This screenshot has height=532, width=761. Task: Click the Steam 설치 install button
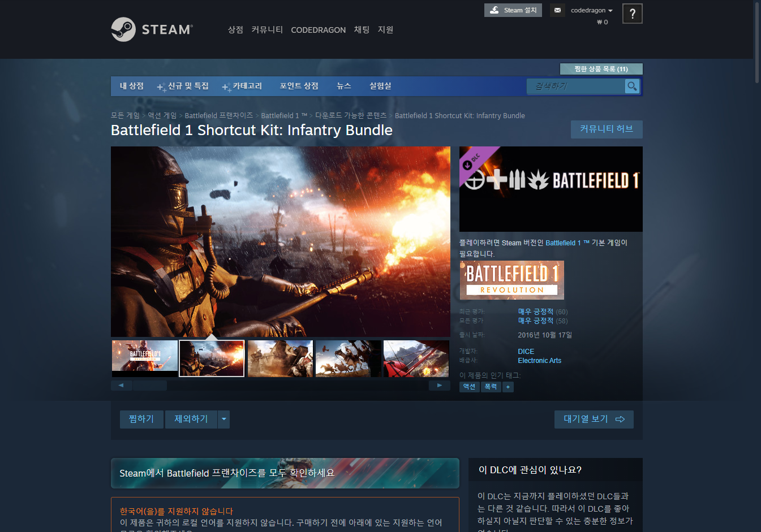coord(513,10)
